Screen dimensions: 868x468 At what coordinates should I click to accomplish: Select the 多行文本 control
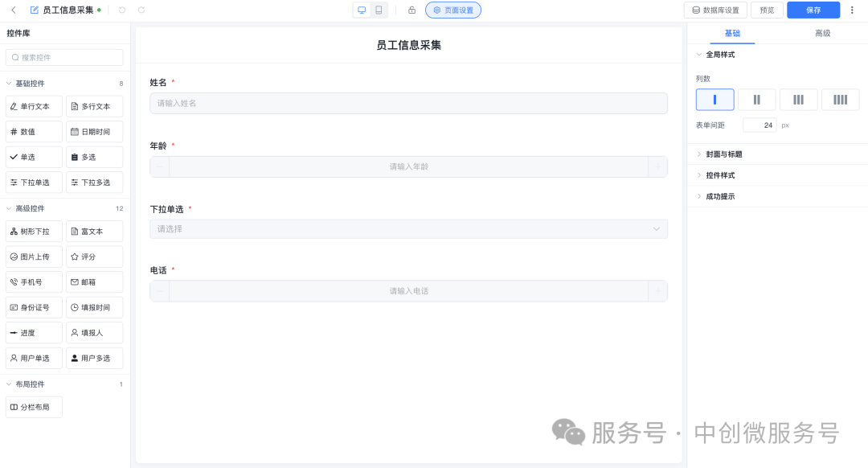[95, 106]
